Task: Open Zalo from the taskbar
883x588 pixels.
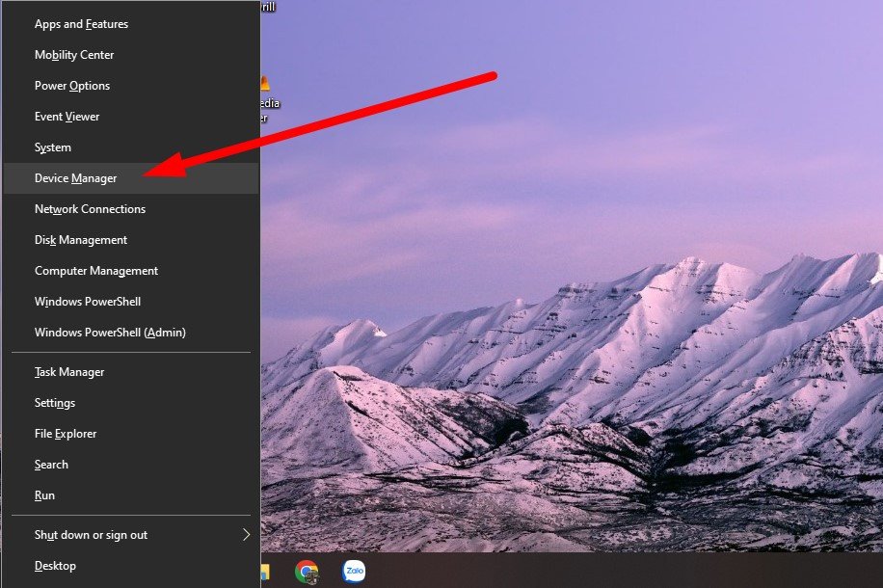Action: 355,571
